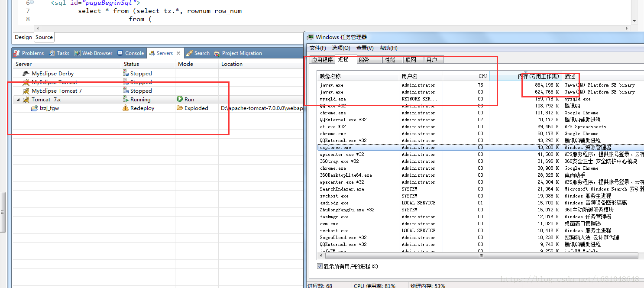
Task: Open the 选项(O) menu in task manager
Action: coord(341,48)
